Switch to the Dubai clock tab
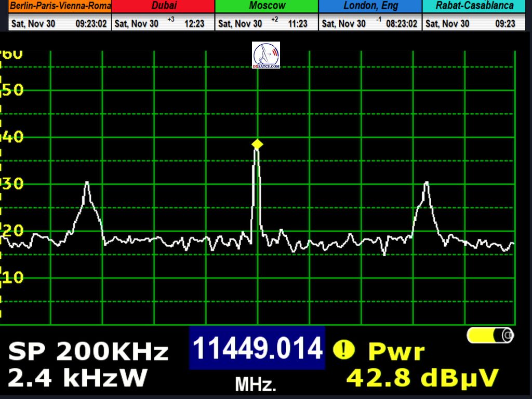This screenshot has width=532, height=399. pos(164,6)
